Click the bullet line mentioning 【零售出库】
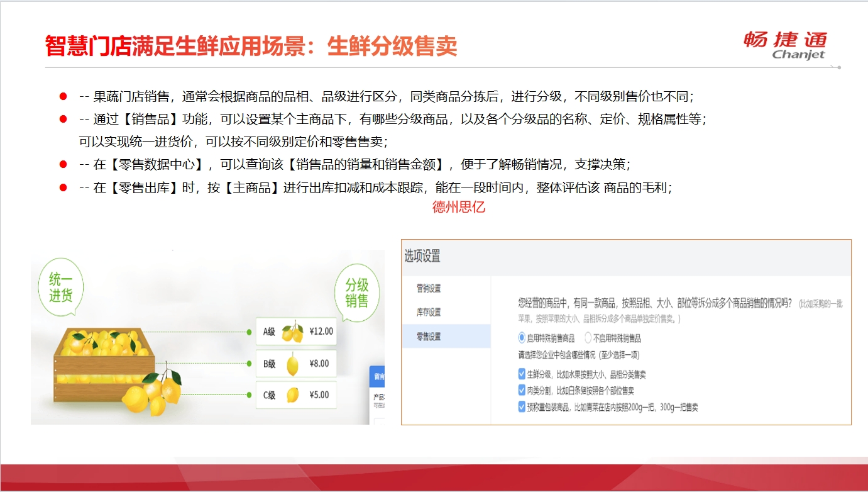The height and width of the screenshot is (492, 868). pyautogui.click(x=376, y=187)
